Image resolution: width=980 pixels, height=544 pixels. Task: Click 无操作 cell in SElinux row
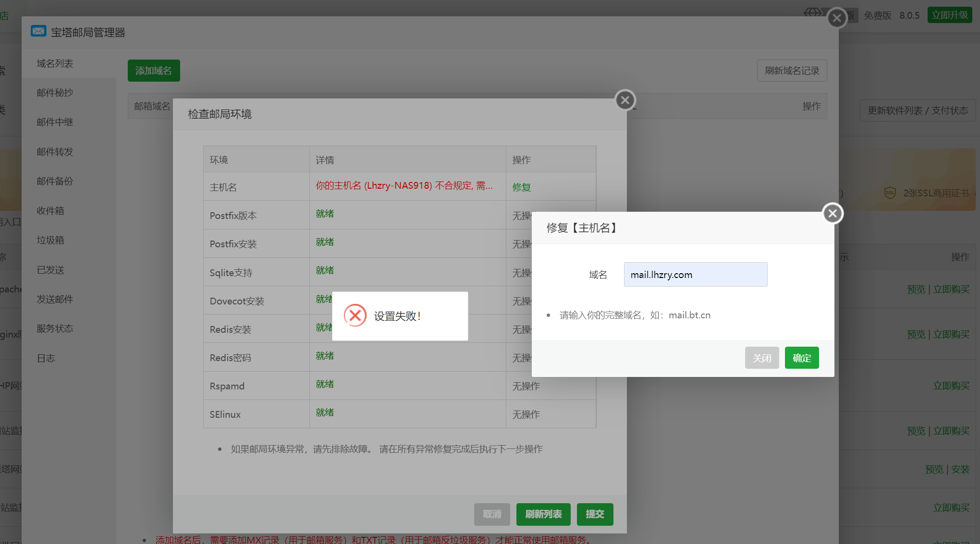point(526,414)
